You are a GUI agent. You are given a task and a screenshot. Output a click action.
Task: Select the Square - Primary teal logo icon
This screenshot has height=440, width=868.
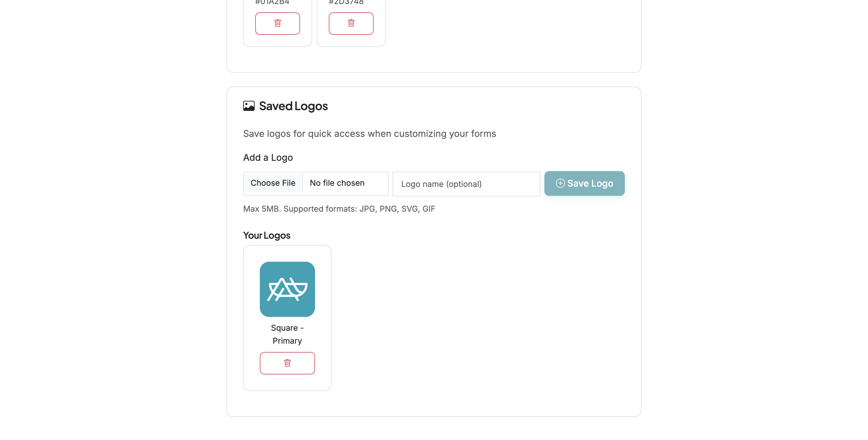pos(287,289)
